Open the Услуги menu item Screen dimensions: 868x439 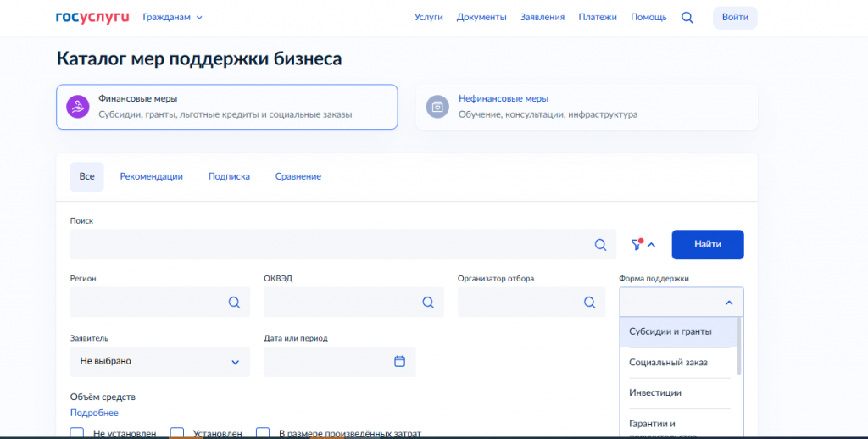pos(428,18)
